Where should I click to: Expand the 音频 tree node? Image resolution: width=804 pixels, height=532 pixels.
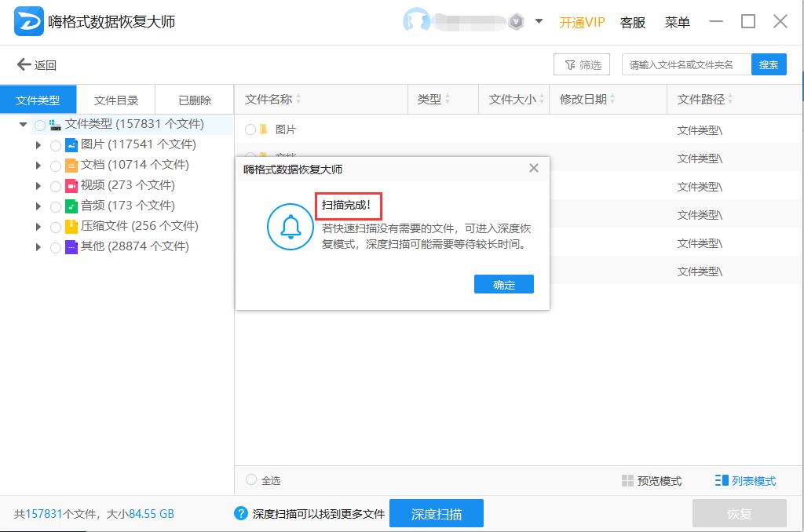(38, 206)
